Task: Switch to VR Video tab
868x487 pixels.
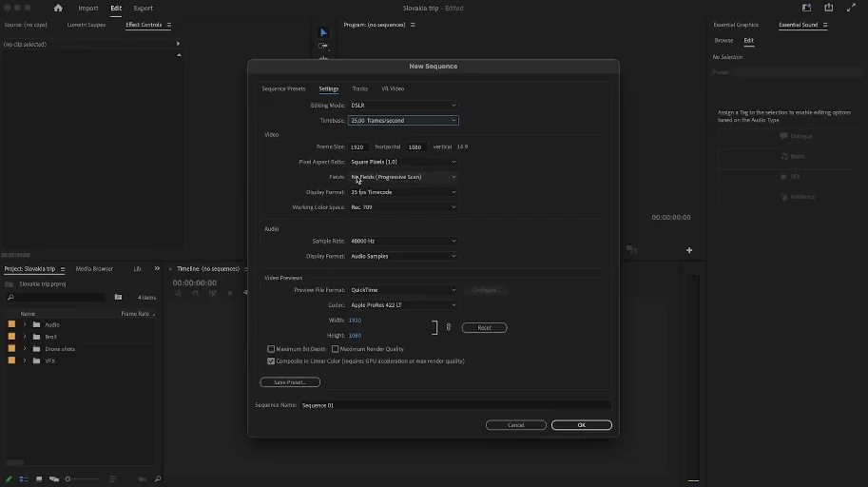Action: (x=393, y=88)
